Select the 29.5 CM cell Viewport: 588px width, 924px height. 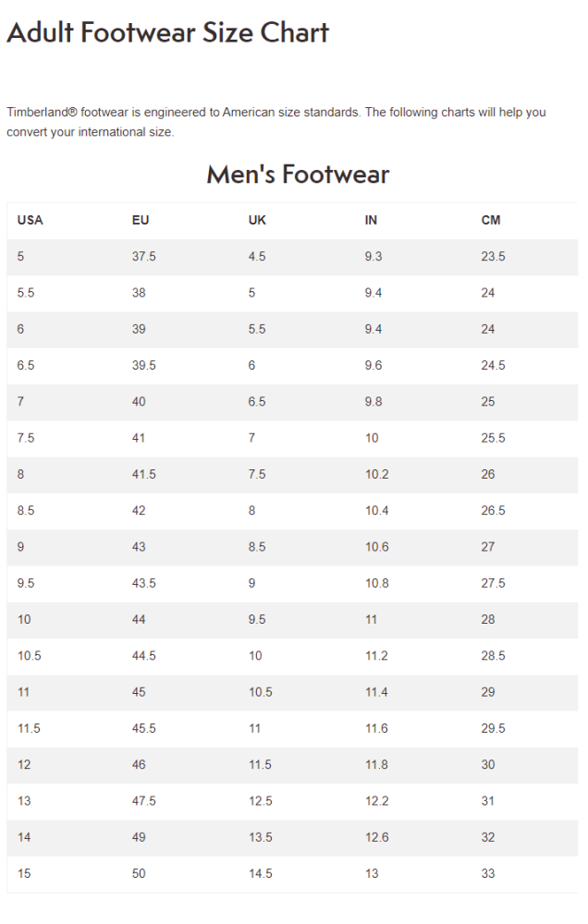[x=493, y=728]
